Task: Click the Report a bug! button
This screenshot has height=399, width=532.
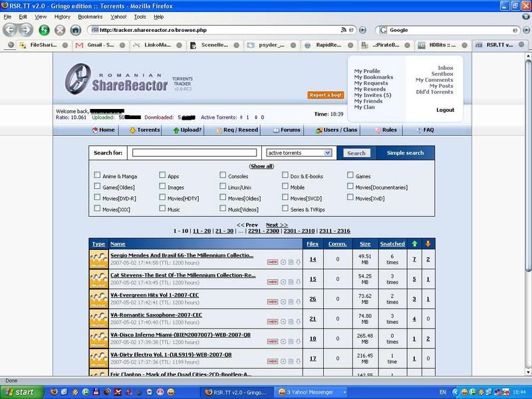Action: coord(326,95)
